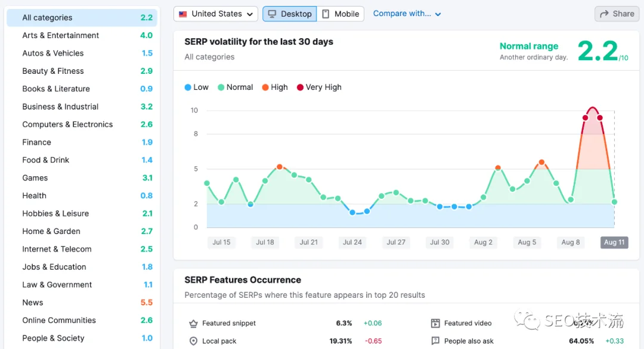The height and width of the screenshot is (349, 644).
Task: Click the Featured snippet crown icon
Action: point(193,323)
